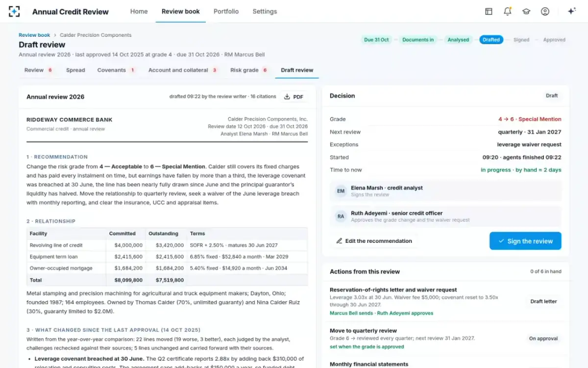The width and height of the screenshot is (588, 368).
Task: Click the Due 31 Oct stage pill
Action: (376, 40)
